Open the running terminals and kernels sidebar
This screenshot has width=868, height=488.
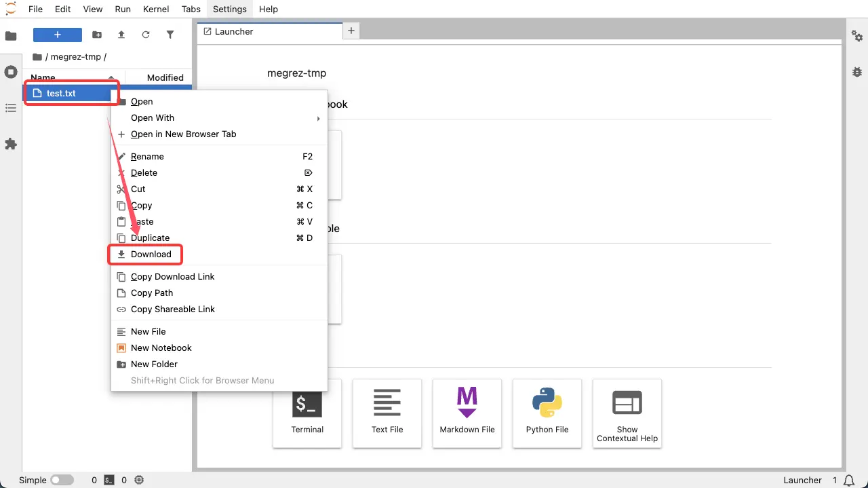(x=11, y=72)
